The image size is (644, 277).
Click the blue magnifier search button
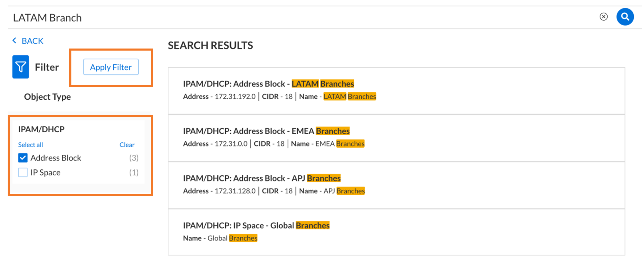point(625,17)
